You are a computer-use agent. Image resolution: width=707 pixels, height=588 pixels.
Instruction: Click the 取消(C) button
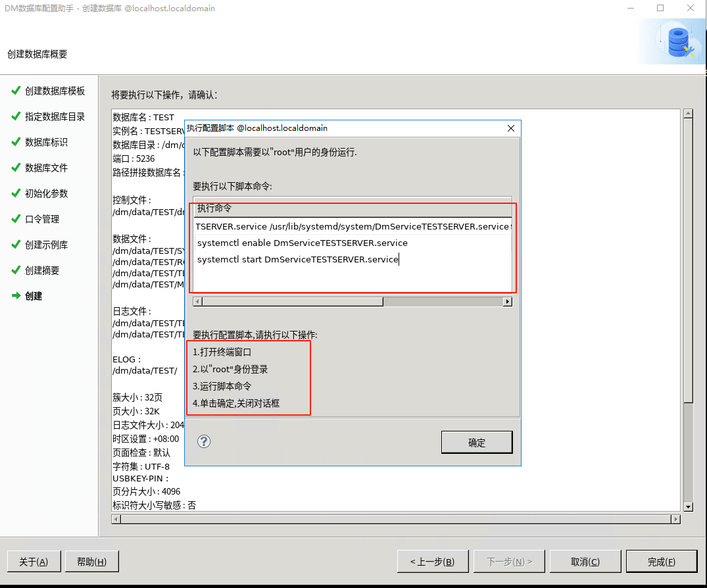(x=585, y=562)
